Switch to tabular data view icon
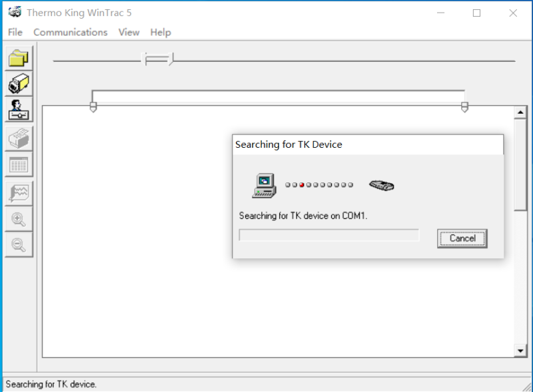 18,164
